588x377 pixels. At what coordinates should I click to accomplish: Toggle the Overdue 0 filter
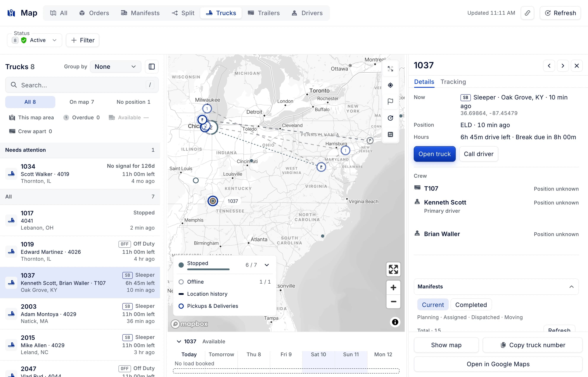tap(81, 118)
